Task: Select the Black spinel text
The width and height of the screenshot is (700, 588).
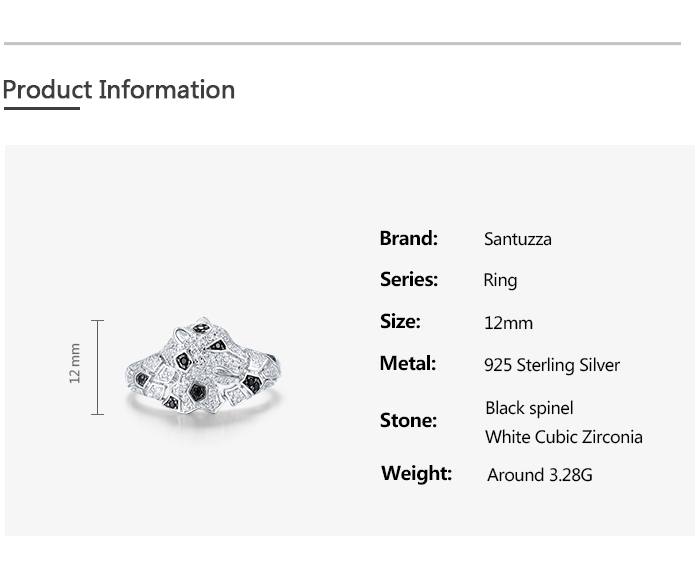Action: 529,408
